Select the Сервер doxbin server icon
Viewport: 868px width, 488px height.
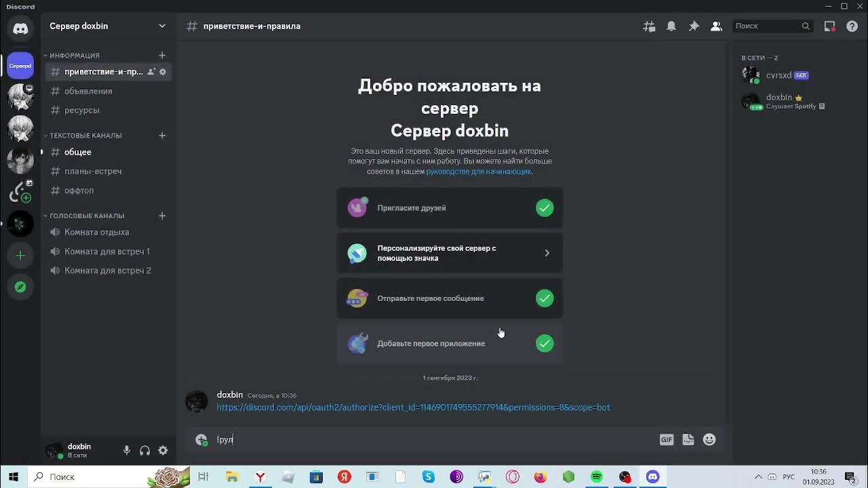click(x=20, y=66)
